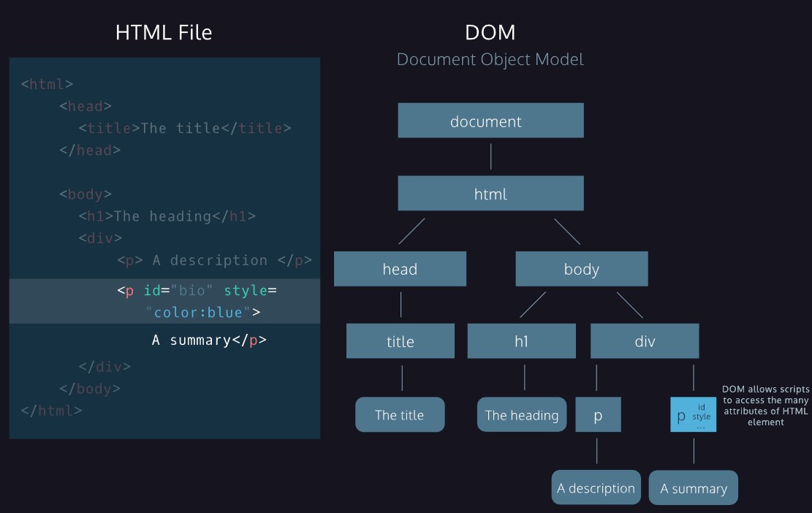This screenshot has width=812, height=513.
Task: Click the '</div>' closing tag line
Action: point(105,367)
